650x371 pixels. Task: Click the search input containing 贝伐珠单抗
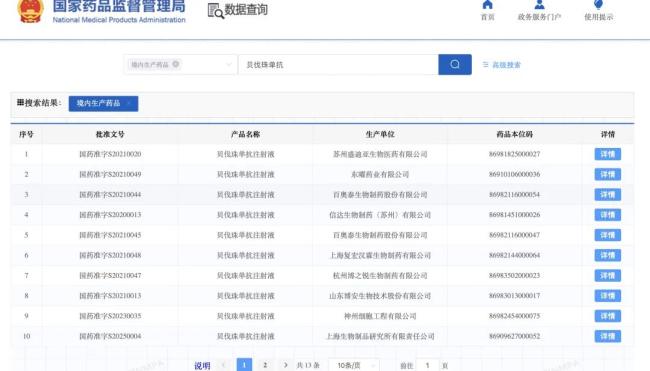[338, 65]
